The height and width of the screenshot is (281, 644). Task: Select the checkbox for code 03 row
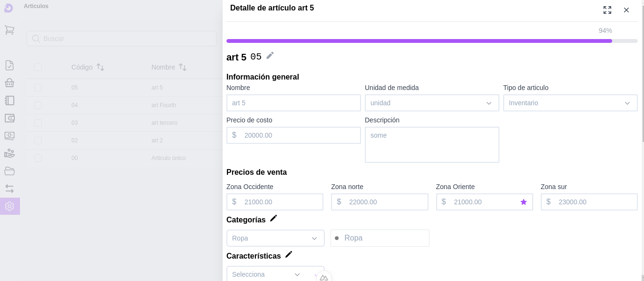pos(38,123)
